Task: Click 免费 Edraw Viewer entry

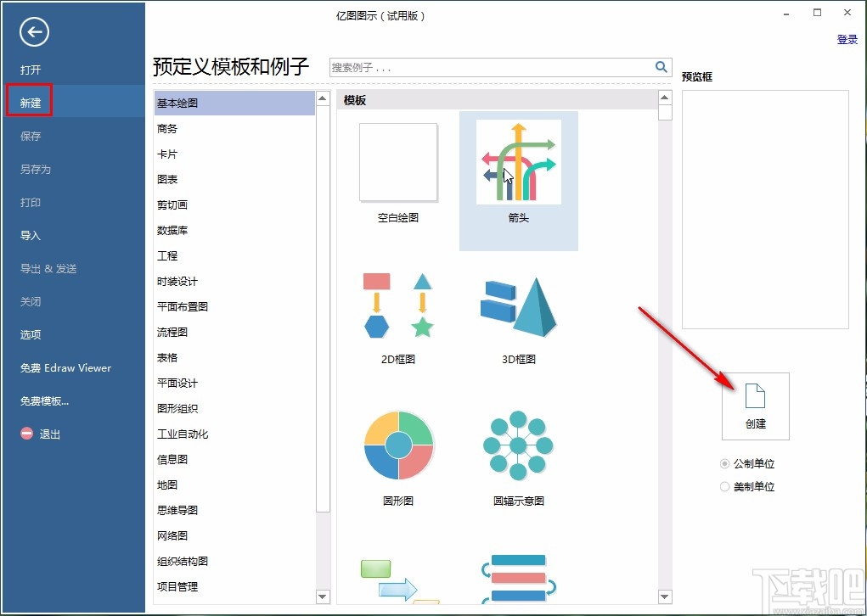Action: point(65,368)
